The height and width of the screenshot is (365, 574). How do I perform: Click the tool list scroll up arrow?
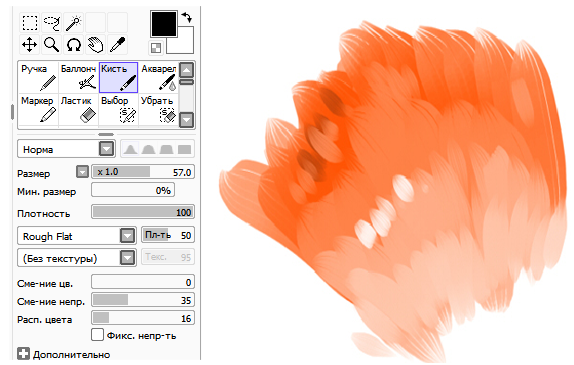pos(187,70)
